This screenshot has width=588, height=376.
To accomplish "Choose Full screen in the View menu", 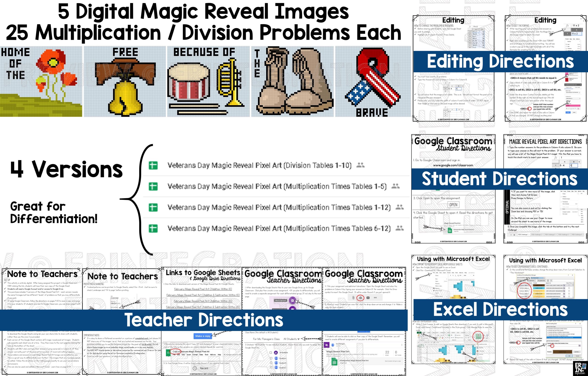I will [x=565, y=214].
